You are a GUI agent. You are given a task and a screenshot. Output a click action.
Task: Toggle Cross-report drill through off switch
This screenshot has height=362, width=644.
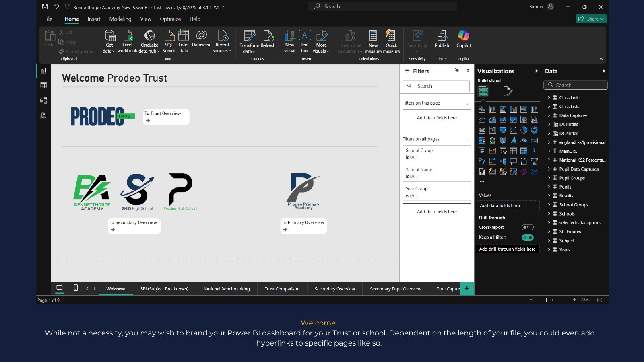point(528,227)
